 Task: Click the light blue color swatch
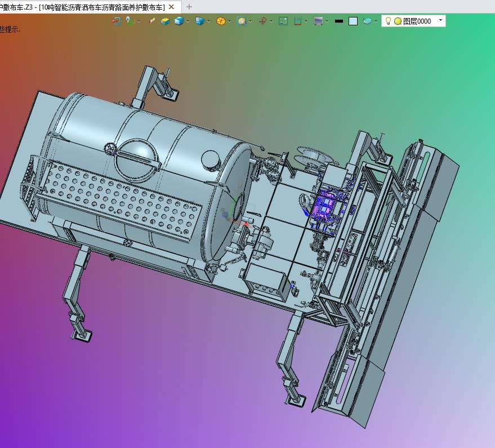pos(353,21)
